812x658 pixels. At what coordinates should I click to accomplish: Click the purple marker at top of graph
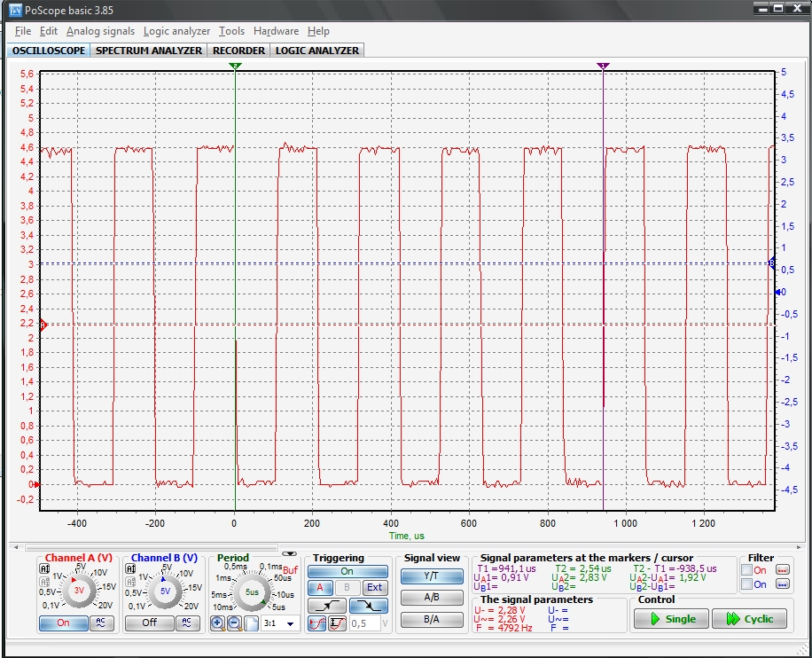click(x=604, y=67)
